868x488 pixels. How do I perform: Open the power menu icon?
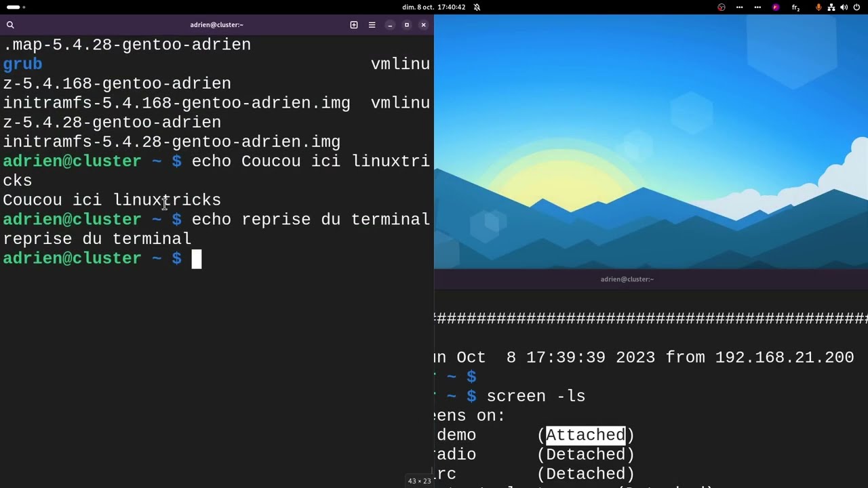coord(856,7)
